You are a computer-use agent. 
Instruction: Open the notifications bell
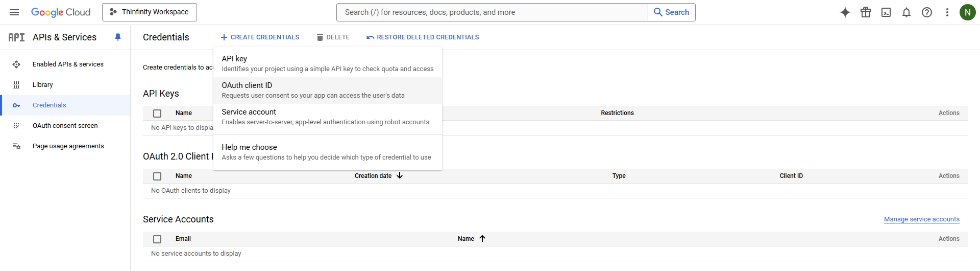[906, 12]
